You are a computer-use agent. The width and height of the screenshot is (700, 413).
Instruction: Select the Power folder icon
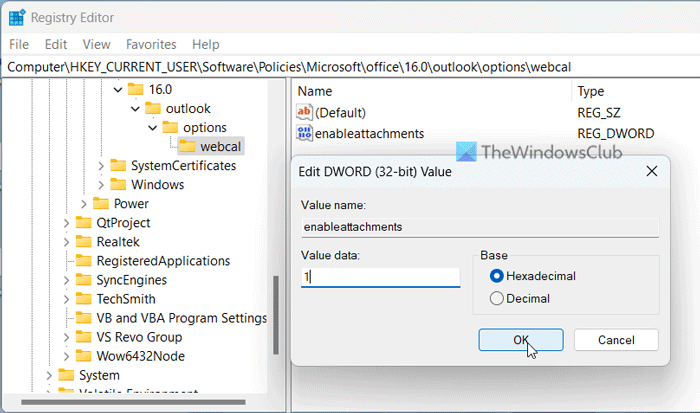pyautogui.click(x=100, y=204)
